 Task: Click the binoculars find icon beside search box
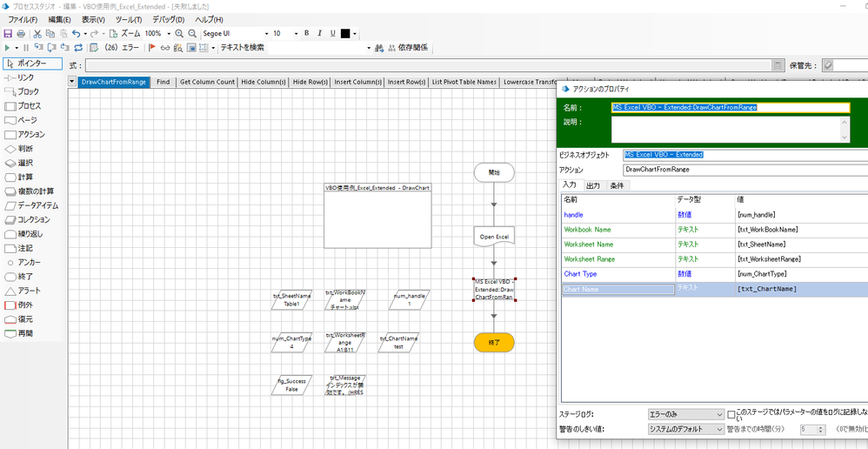(379, 48)
